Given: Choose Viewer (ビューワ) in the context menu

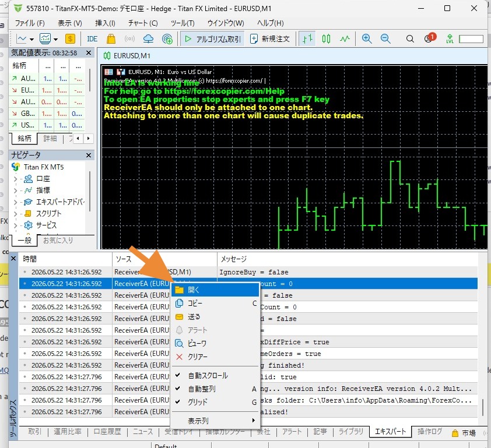Looking at the screenshot, I should [x=215, y=343].
